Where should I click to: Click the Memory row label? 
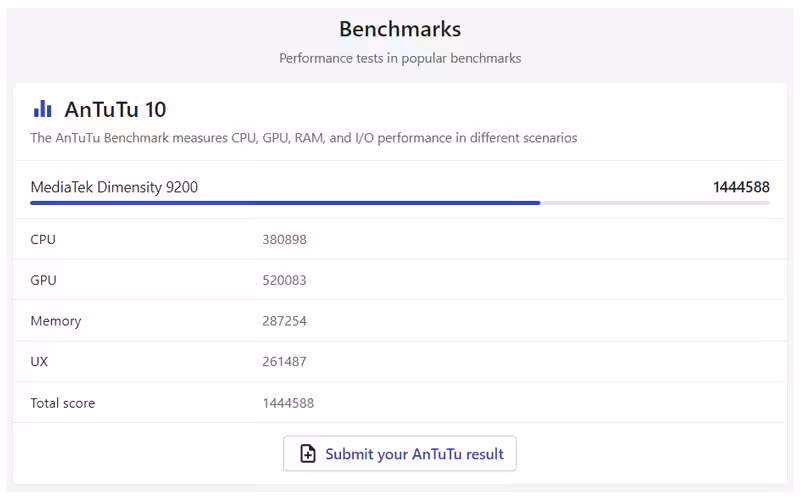(56, 321)
